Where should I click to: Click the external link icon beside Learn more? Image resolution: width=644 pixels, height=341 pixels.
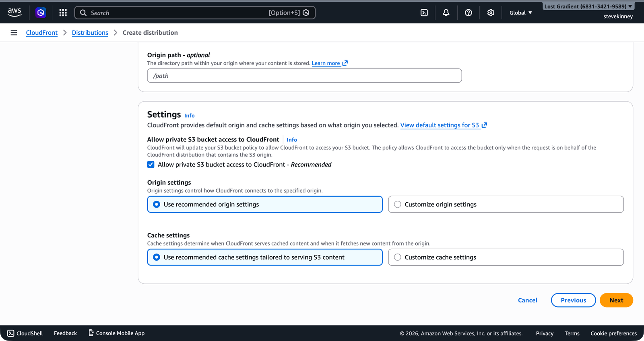(345, 63)
